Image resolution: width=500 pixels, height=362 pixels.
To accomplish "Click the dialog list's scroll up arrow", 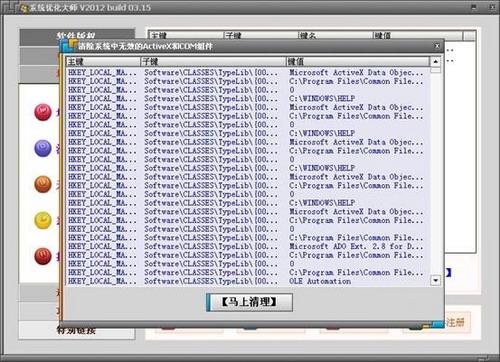I will [x=436, y=62].
